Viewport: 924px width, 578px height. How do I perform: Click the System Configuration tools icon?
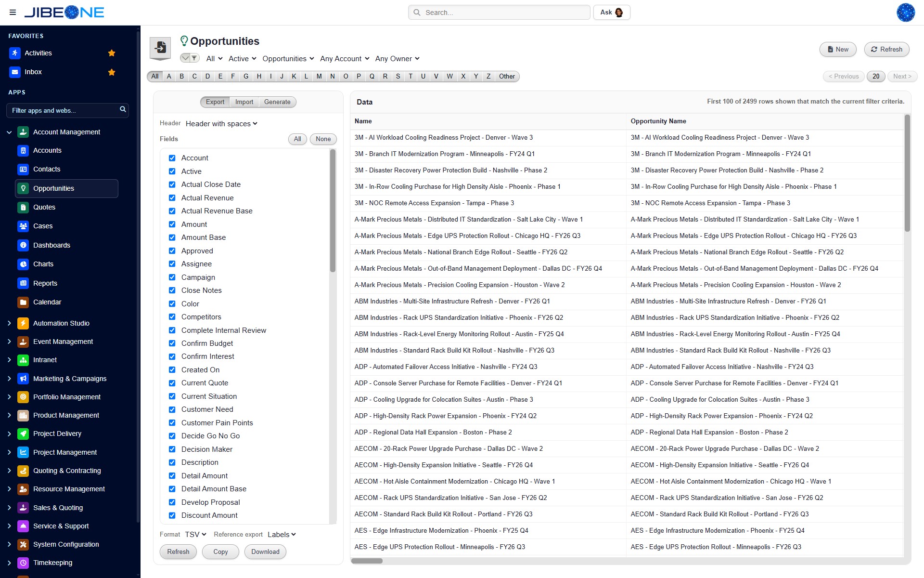[x=23, y=544]
